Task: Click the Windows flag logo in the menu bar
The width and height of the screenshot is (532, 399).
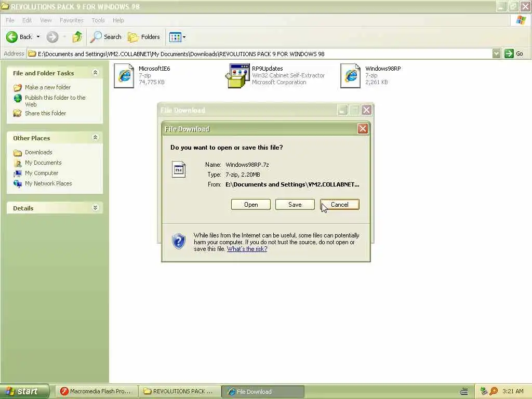Action: (521, 20)
